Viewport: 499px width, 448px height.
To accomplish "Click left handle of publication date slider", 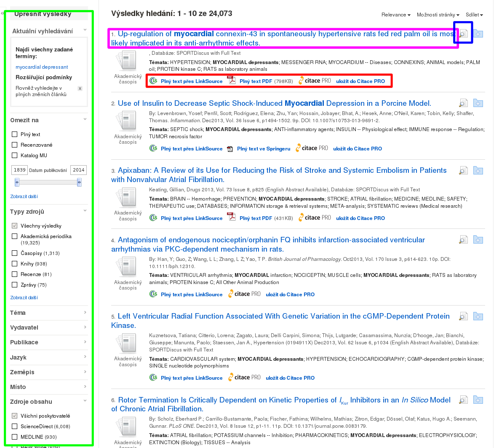I will pos(17,182).
